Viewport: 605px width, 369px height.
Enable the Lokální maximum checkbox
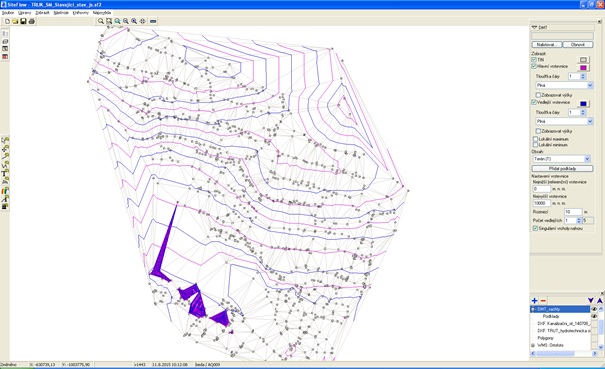tap(536, 139)
